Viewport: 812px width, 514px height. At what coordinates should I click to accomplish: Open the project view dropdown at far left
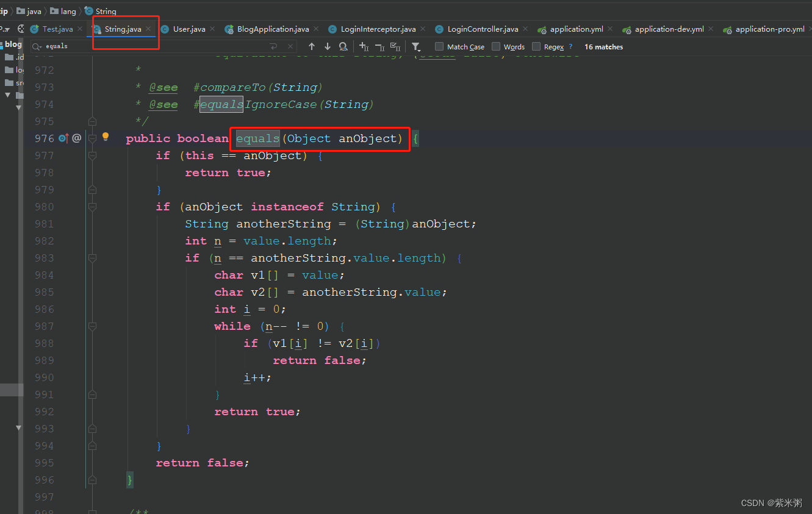pyautogui.click(x=4, y=29)
